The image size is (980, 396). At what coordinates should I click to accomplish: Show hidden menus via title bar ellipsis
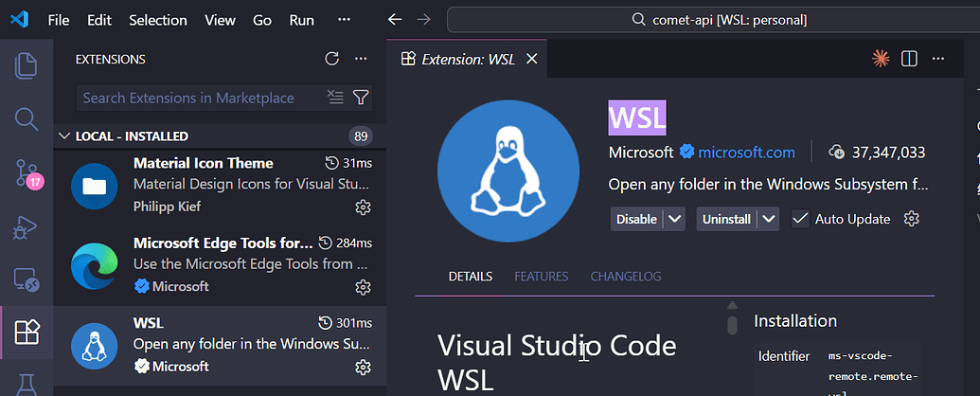click(344, 20)
